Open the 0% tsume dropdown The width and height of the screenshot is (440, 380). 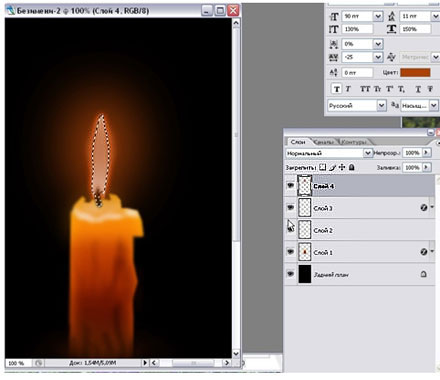(x=378, y=44)
